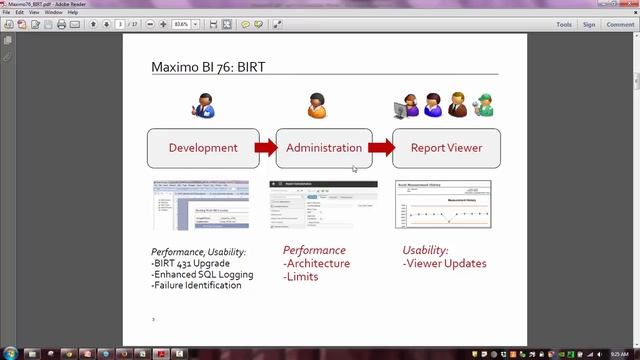Click the Create PDF online toolbar icon

coord(8,24)
